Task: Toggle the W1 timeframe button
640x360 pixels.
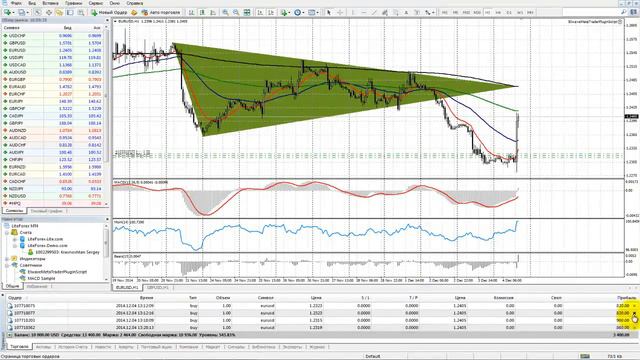Action: pyautogui.click(x=520, y=13)
